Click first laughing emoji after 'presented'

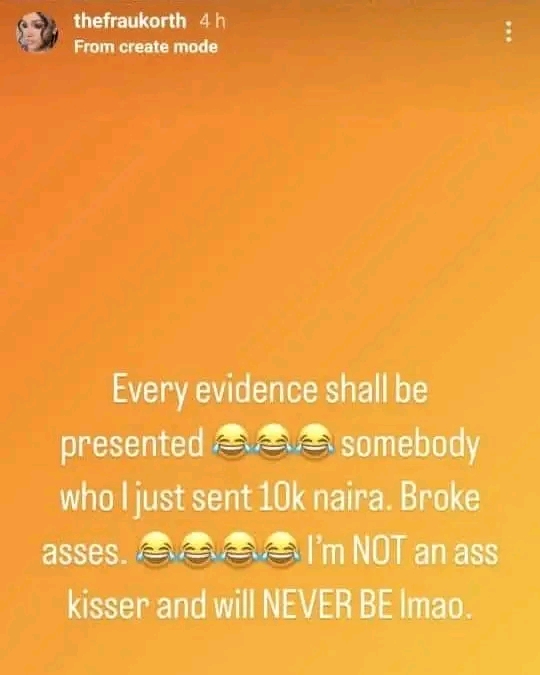pos(231,443)
